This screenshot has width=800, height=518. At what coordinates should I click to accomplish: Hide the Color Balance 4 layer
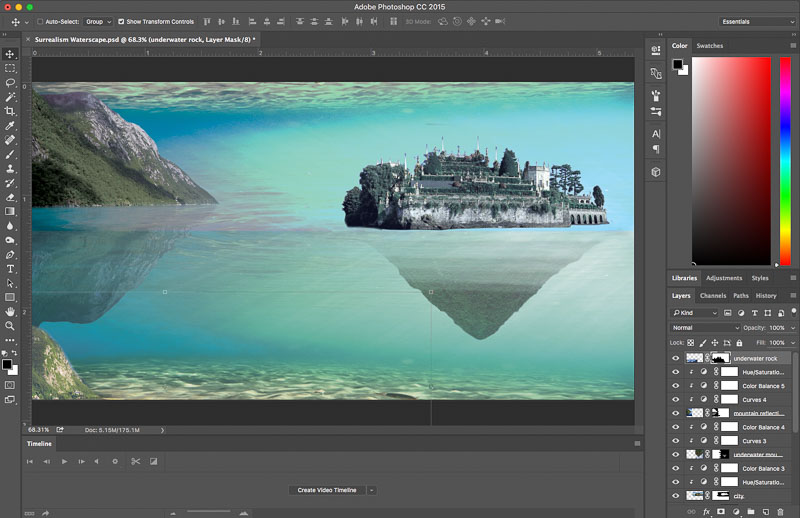tap(676, 427)
